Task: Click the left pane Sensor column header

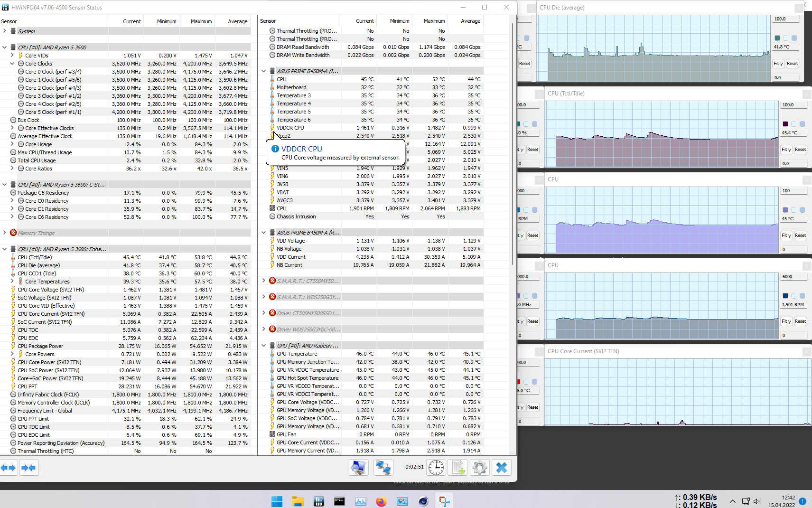Action: pos(54,21)
